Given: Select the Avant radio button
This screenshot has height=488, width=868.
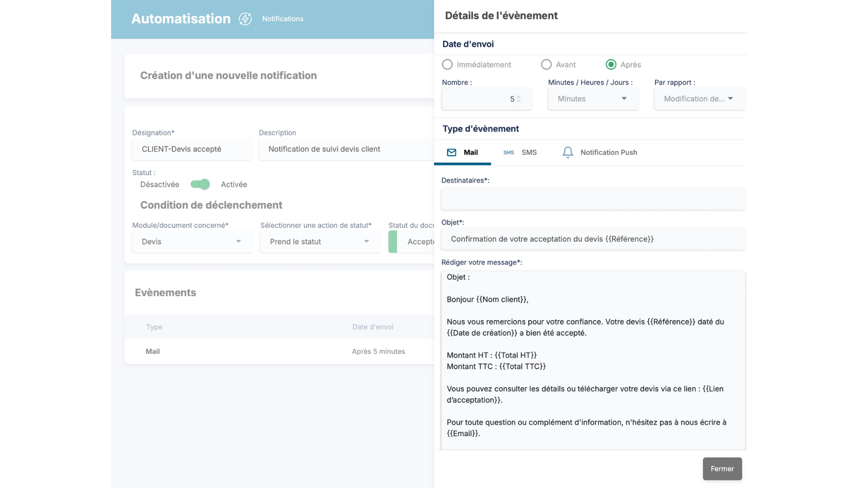Looking at the screenshot, I should [x=546, y=65].
